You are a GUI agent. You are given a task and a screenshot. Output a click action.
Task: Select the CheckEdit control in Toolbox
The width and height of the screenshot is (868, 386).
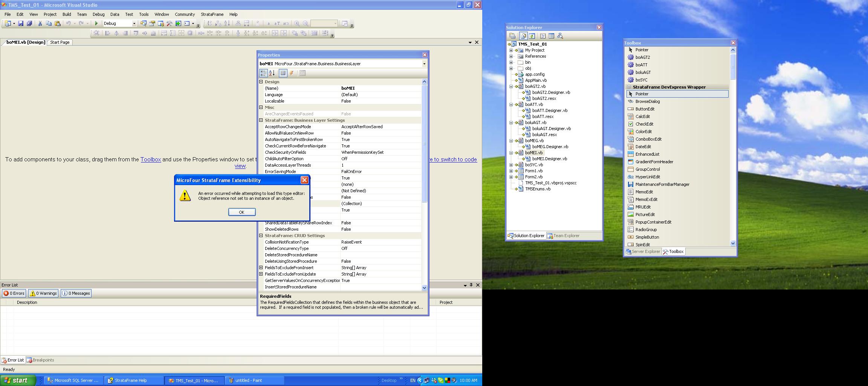(644, 124)
